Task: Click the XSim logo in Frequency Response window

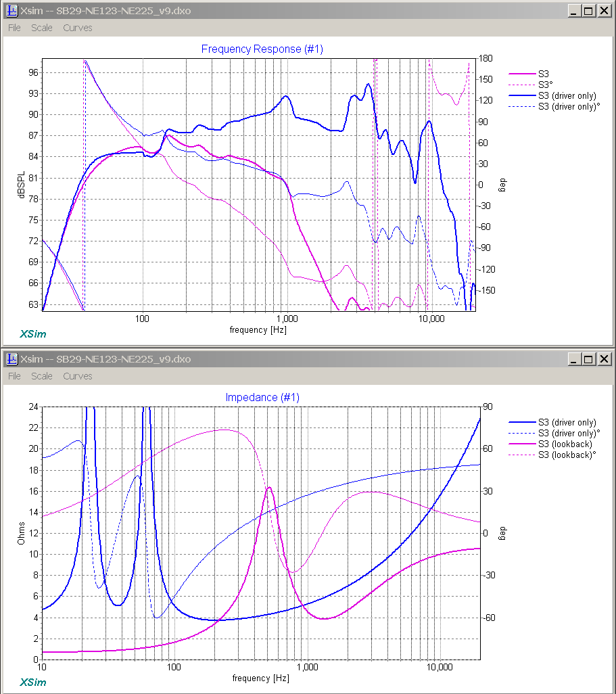Action: coord(32,334)
